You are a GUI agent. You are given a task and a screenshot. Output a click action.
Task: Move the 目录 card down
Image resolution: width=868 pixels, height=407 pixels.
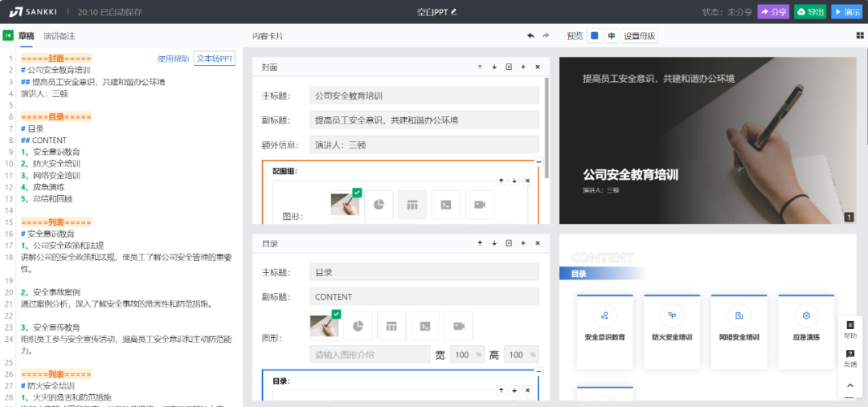click(x=494, y=243)
